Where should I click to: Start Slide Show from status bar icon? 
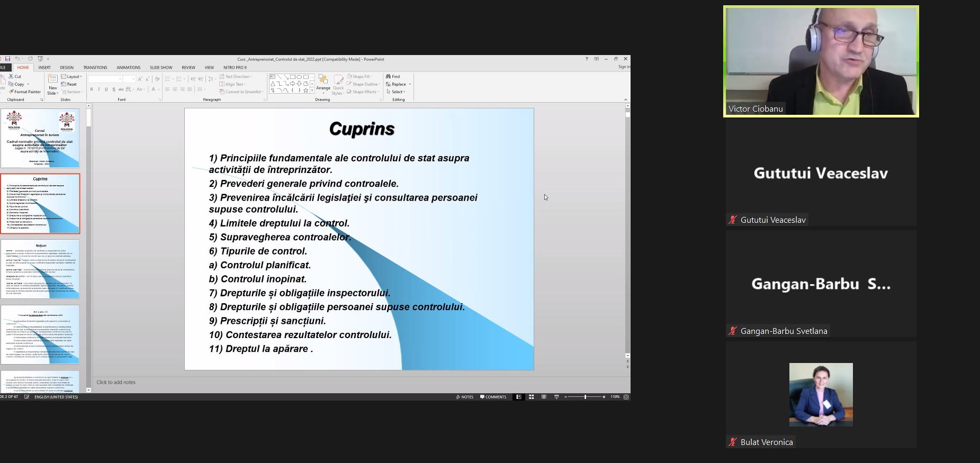(x=556, y=397)
